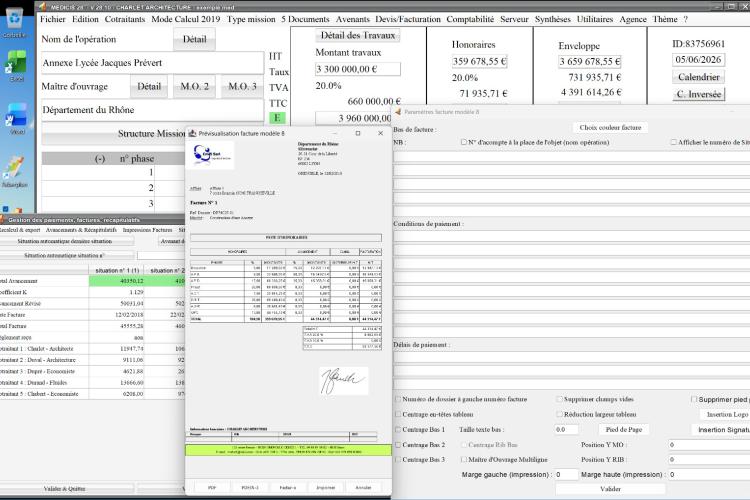The height and width of the screenshot is (500, 750).
Task: Click the Enveloppe value '3 659 678,55 €'
Action: pos(590,62)
